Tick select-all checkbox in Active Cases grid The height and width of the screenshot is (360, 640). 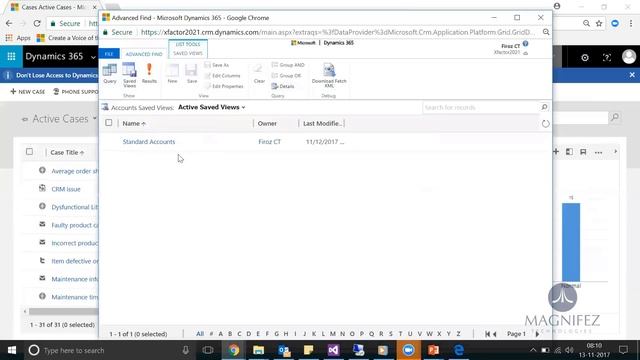29,152
